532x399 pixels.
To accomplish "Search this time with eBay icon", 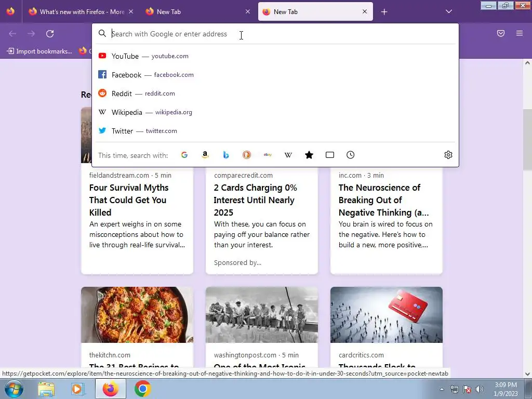I will [268, 155].
